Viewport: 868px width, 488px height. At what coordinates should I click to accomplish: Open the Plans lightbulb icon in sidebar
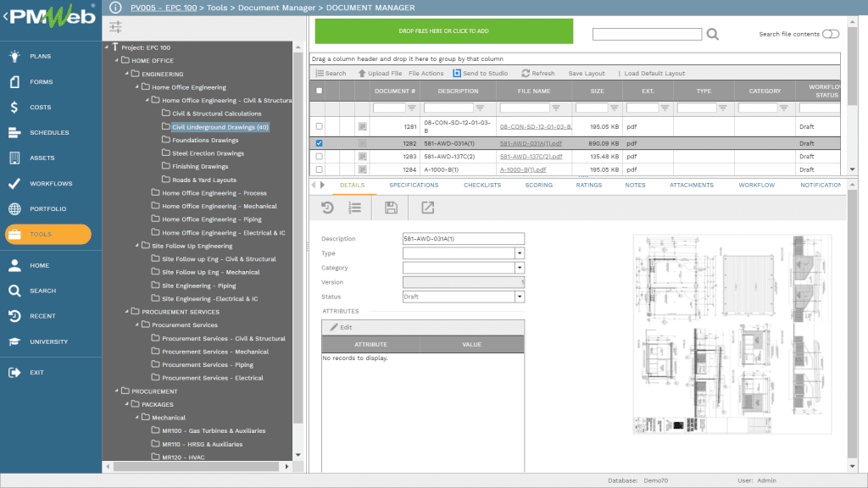pos(14,56)
